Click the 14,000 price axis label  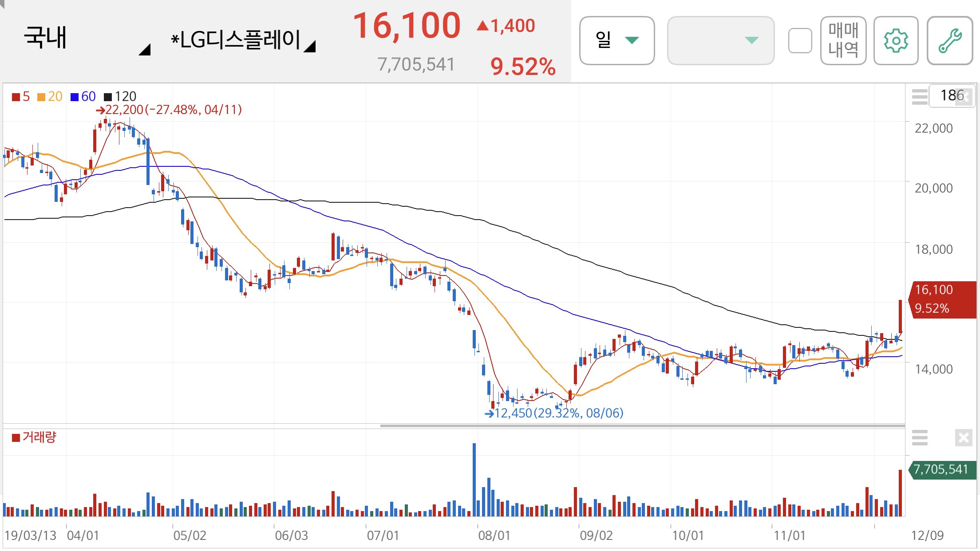[x=933, y=370]
